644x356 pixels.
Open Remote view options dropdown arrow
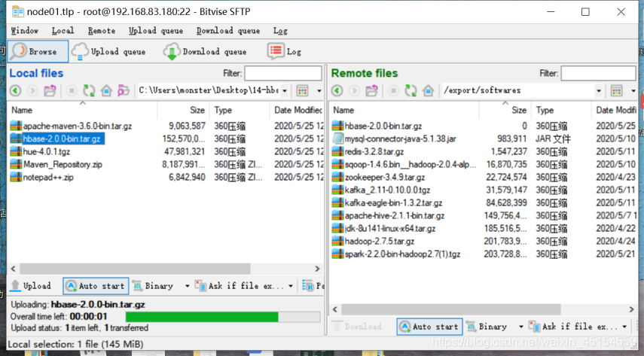click(x=633, y=91)
